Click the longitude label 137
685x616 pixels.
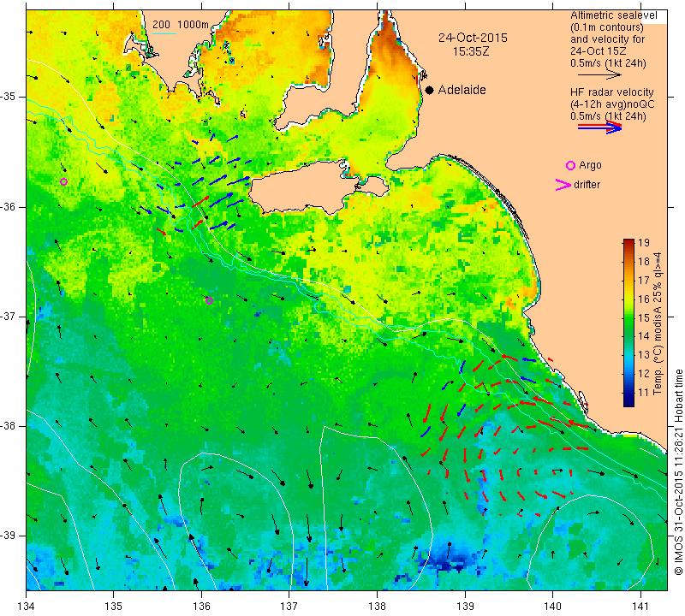289,607
